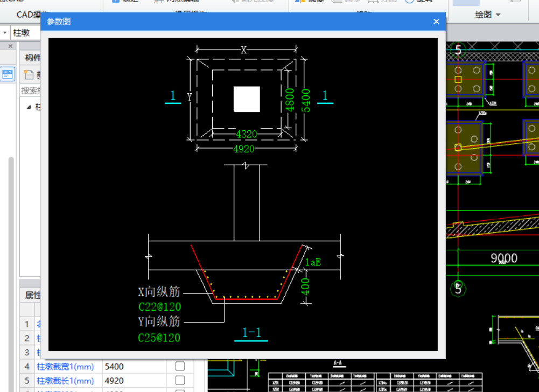Click the green 4320 dimension in the diagram
This screenshot has width=539, height=392.
coord(247,134)
